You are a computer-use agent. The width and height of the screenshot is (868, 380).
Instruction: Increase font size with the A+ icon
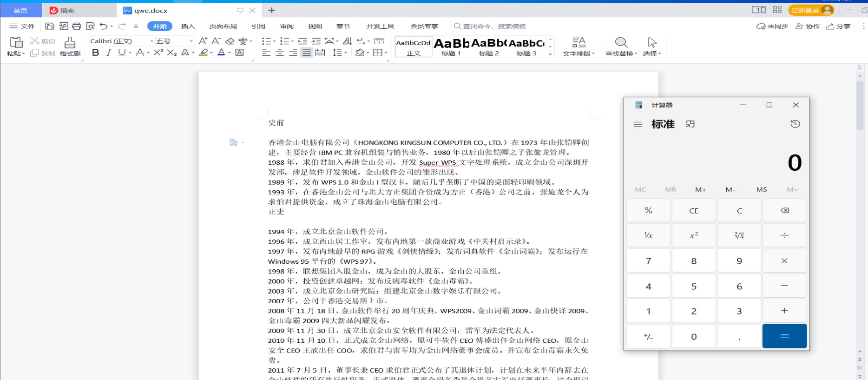click(203, 41)
